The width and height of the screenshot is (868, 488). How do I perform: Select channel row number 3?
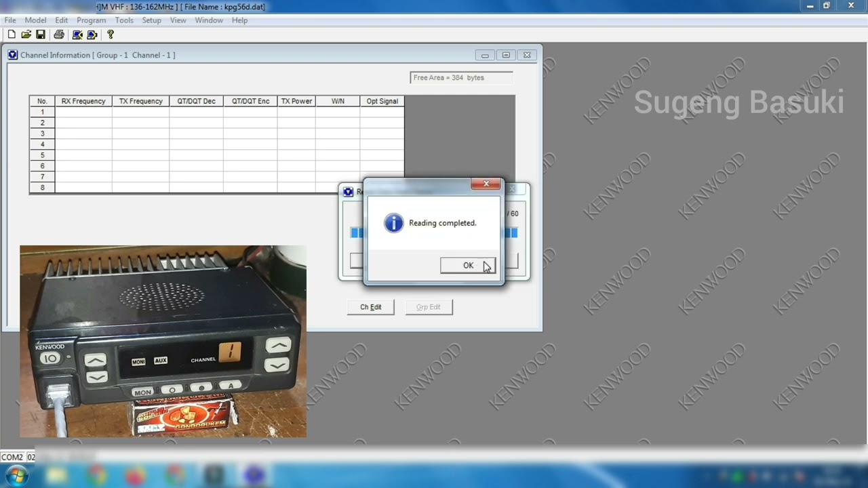pyautogui.click(x=42, y=134)
